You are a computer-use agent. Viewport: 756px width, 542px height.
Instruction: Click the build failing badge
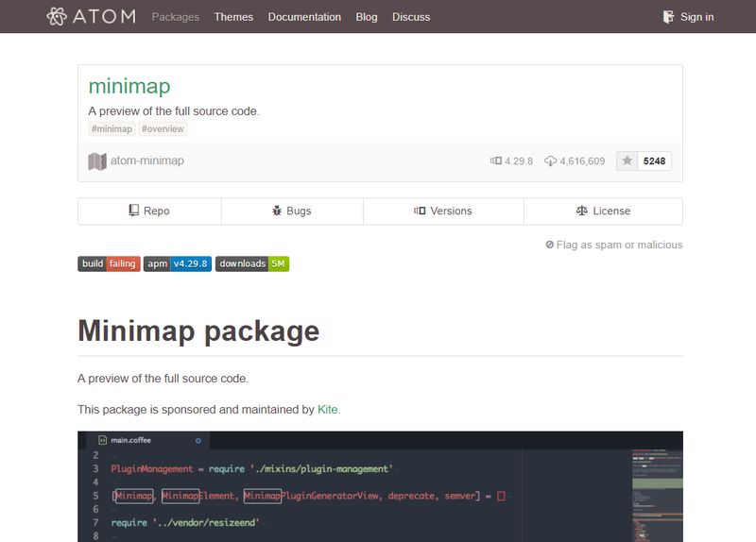pyautogui.click(x=109, y=263)
